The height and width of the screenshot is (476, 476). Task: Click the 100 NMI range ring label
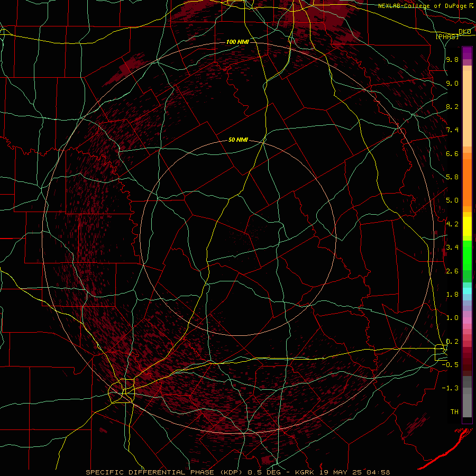coord(237,42)
